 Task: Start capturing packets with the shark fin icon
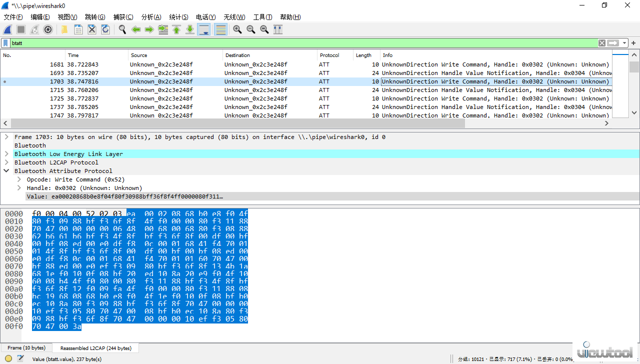(x=8, y=29)
